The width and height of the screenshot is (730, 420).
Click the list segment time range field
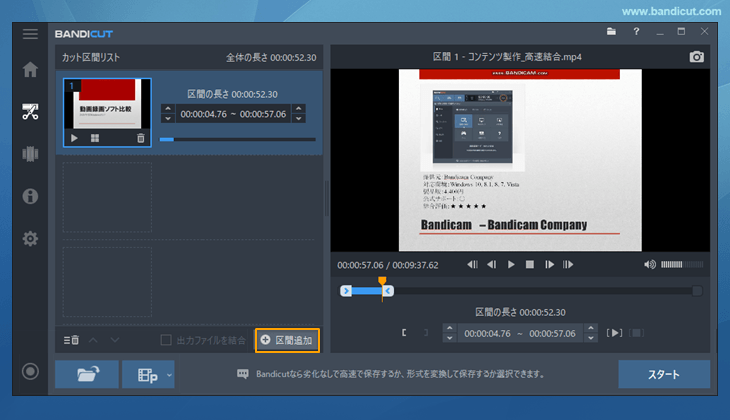pos(233,114)
